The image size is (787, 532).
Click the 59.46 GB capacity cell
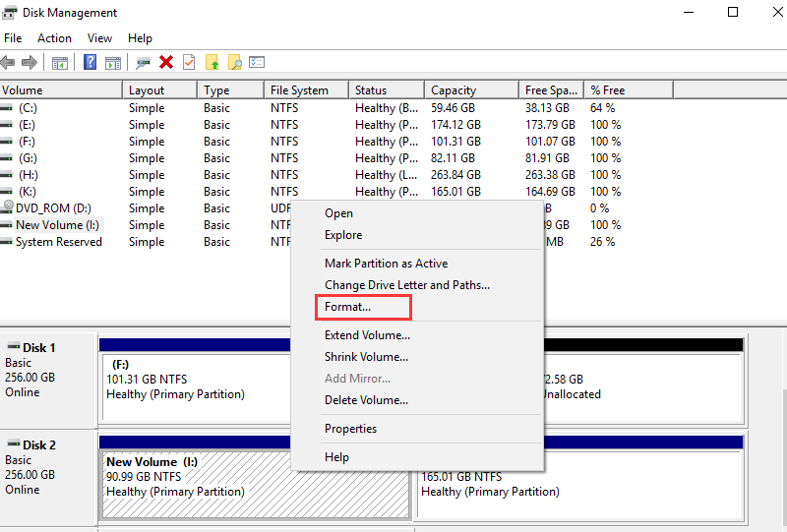point(453,108)
